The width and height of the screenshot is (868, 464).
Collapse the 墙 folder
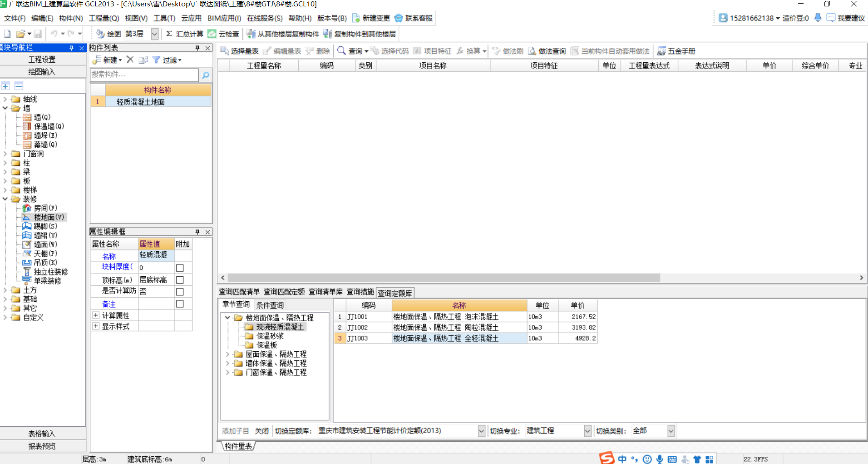(x=5, y=108)
